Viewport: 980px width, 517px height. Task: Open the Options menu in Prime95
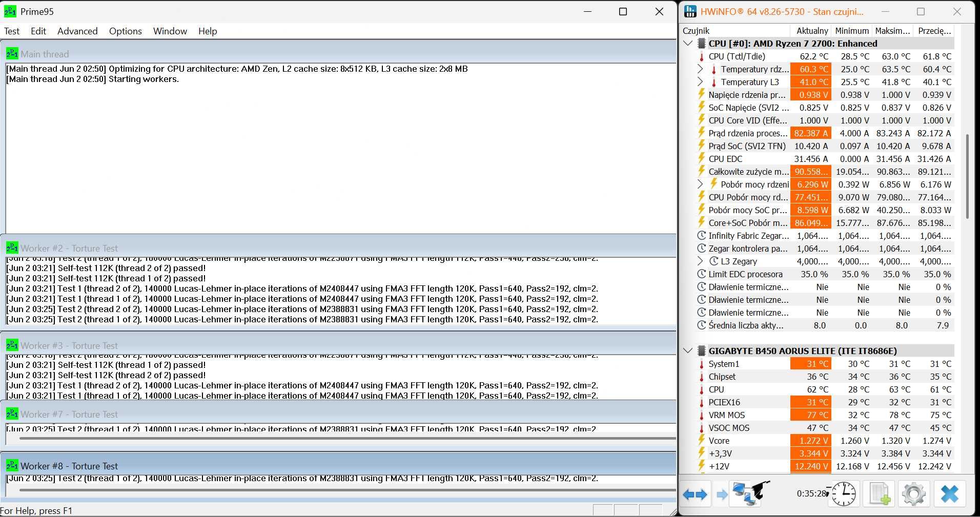[x=126, y=31]
